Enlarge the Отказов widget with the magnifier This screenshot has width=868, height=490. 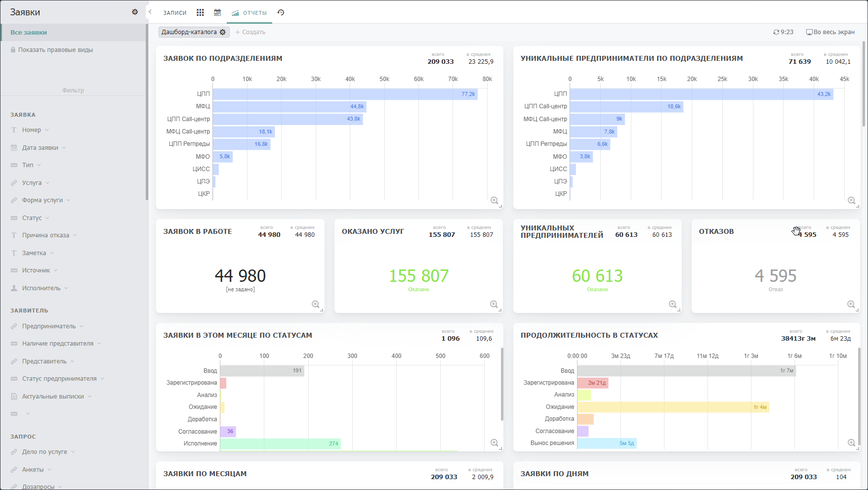(x=851, y=304)
